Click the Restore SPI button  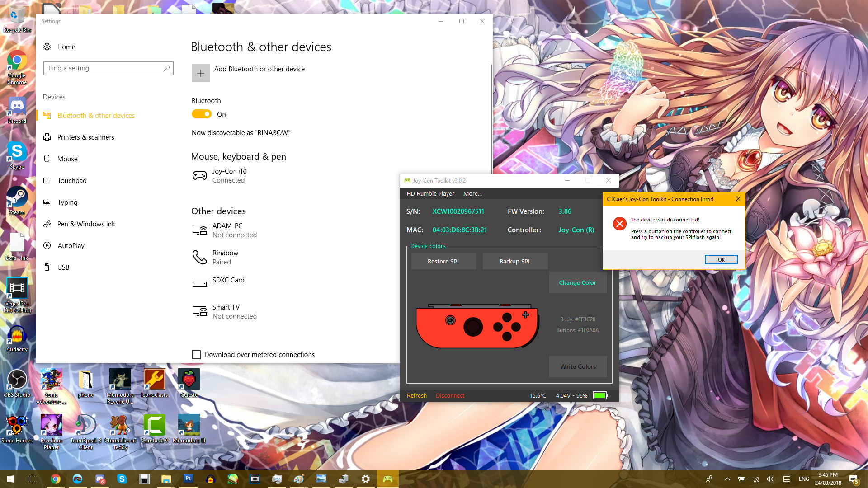pos(443,261)
